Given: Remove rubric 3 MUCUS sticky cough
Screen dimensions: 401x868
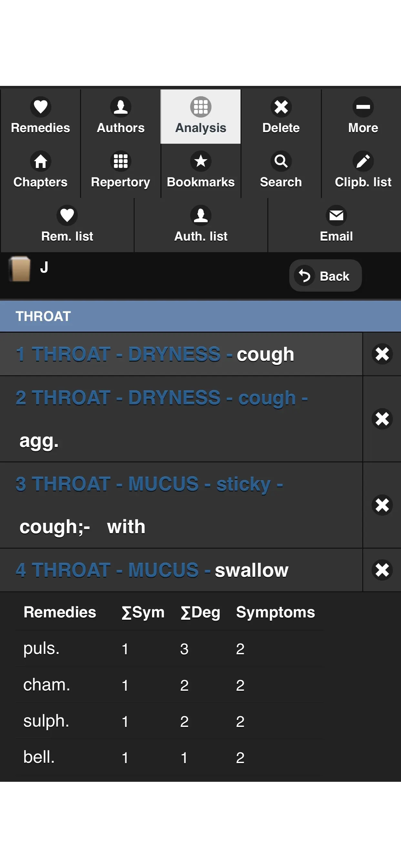Looking at the screenshot, I should (382, 505).
